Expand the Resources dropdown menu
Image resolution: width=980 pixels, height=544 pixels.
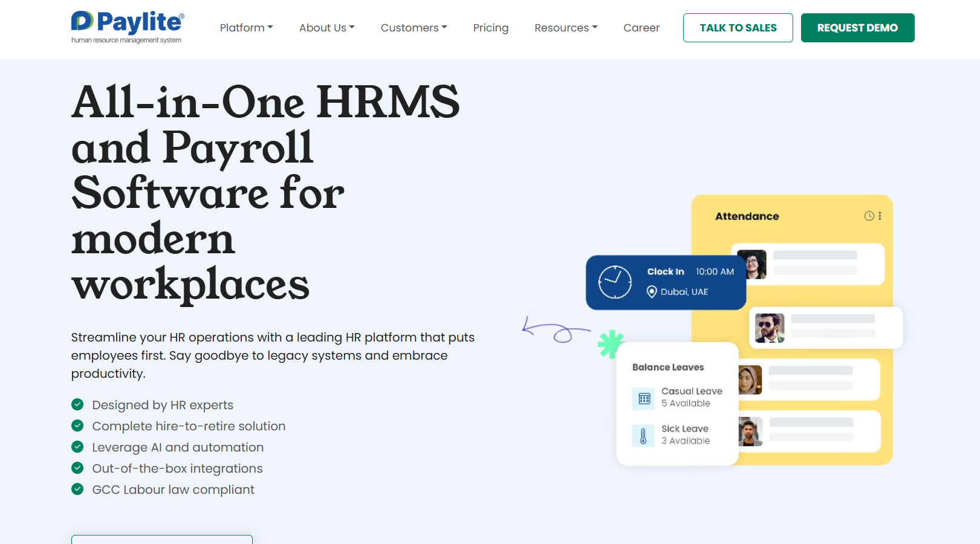(566, 28)
